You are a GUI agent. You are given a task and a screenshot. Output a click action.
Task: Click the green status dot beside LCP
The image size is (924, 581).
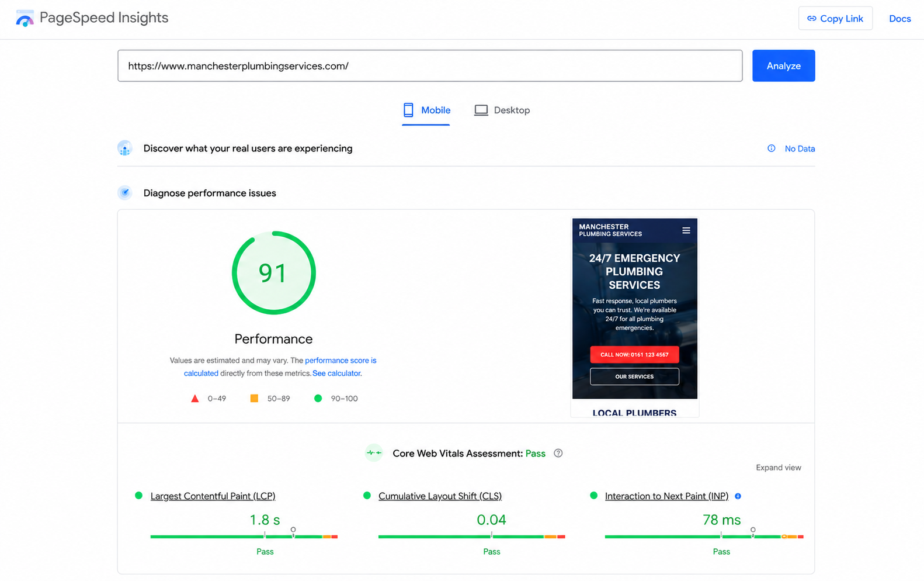pyautogui.click(x=138, y=496)
